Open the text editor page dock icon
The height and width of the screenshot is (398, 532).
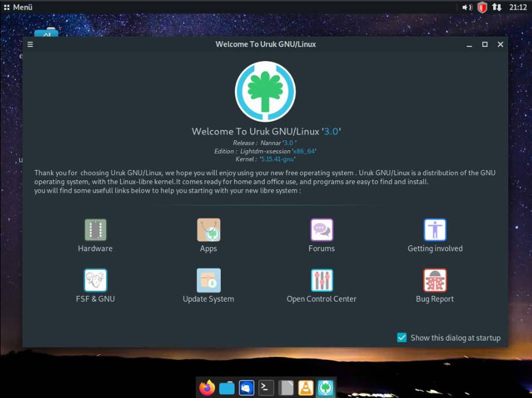pos(286,388)
